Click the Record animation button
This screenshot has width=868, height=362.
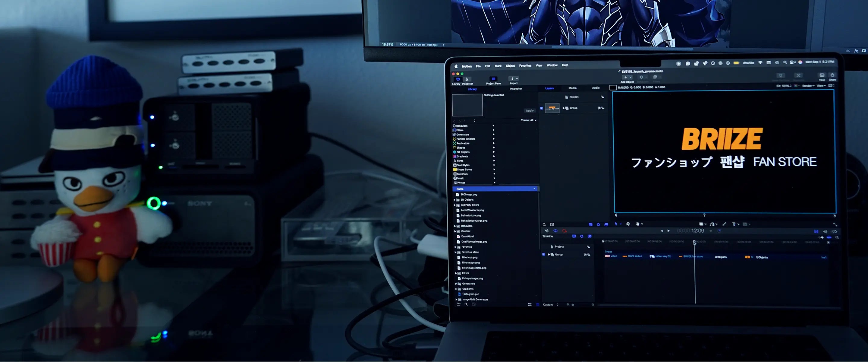(x=565, y=231)
